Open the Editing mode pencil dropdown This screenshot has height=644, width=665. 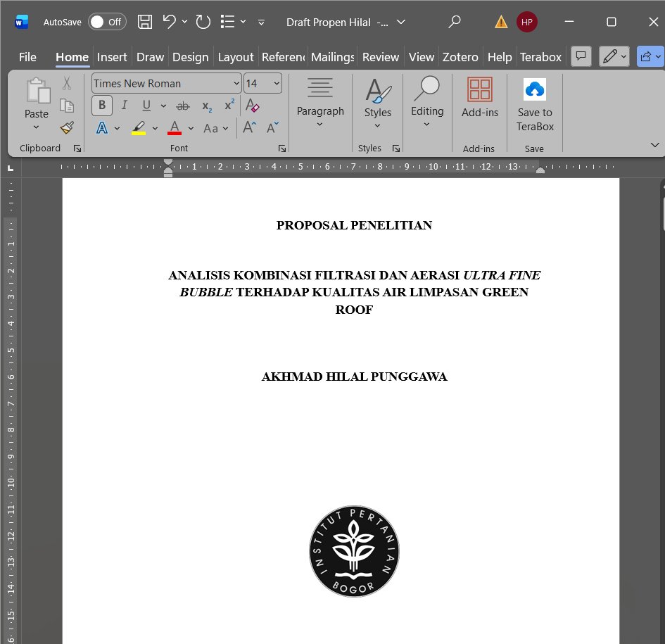point(614,56)
